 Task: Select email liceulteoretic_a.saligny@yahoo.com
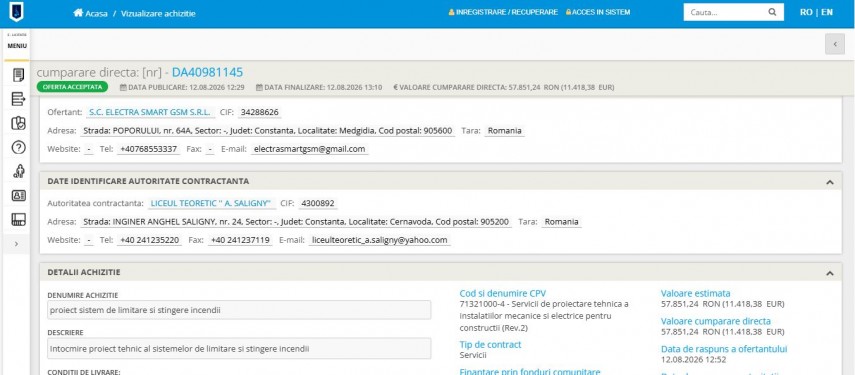(380, 240)
